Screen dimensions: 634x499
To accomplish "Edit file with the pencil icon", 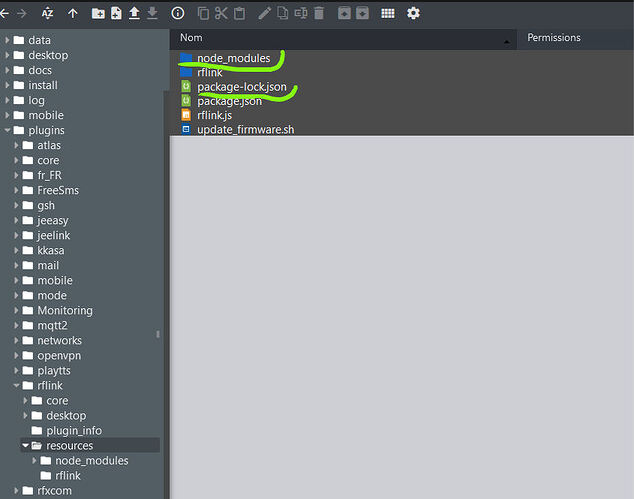I will tap(264, 13).
